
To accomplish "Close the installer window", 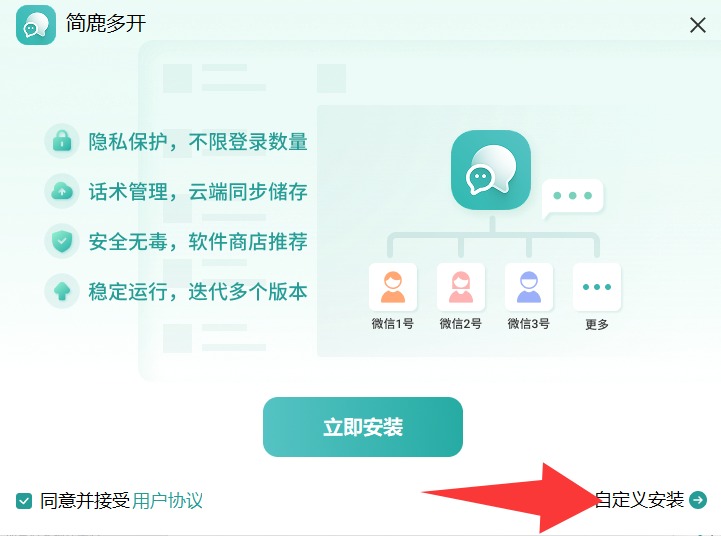I will pyautogui.click(x=698, y=25).
